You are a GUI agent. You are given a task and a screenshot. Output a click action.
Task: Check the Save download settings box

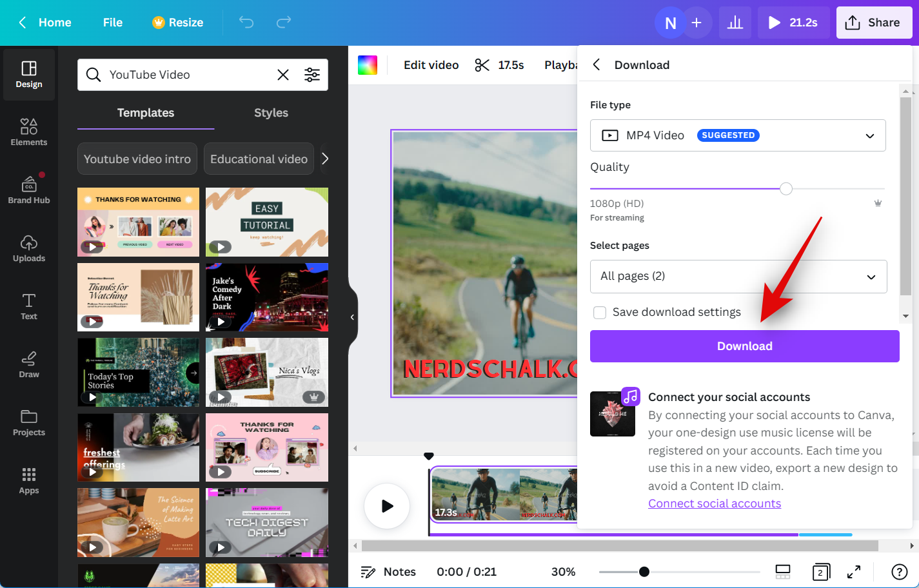600,313
